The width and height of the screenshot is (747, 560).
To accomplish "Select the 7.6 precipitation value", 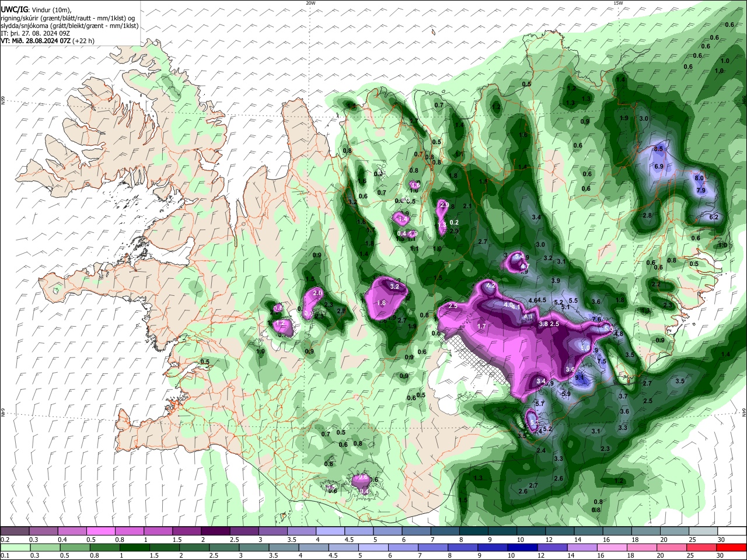I will (596, 319).
